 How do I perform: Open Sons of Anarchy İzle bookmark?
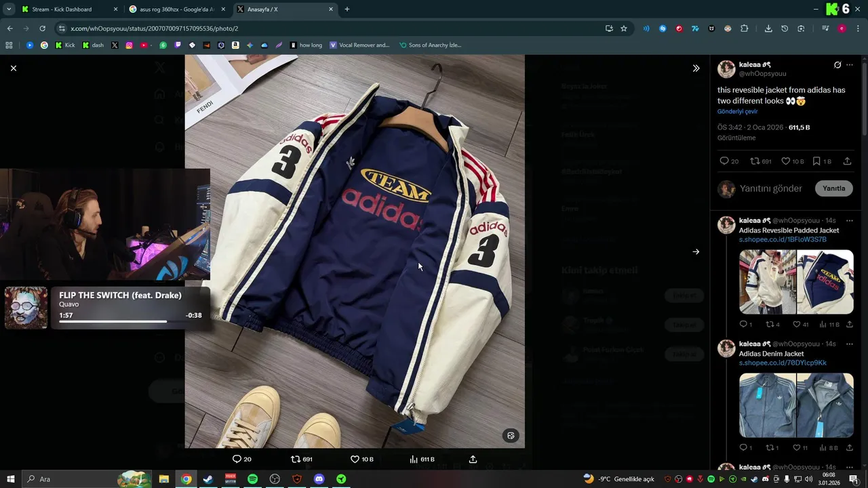pyautogui.click(x=430, y=45)
